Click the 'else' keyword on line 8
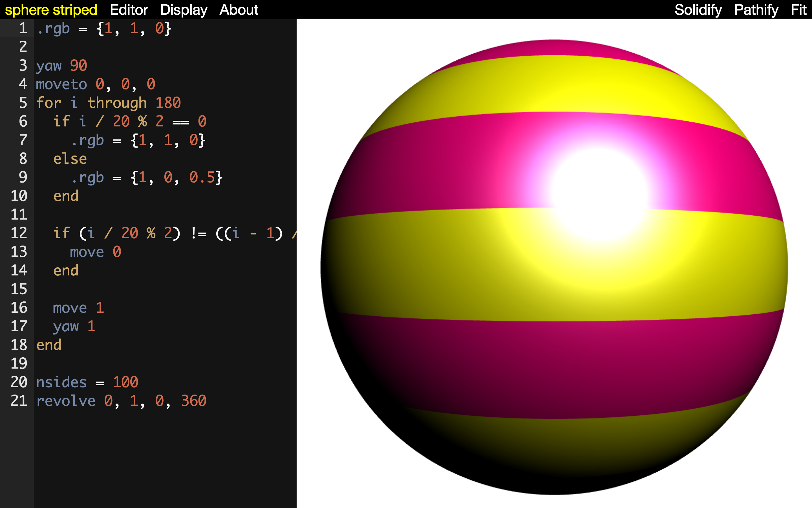Screen dimensions: 812x508 70,159
